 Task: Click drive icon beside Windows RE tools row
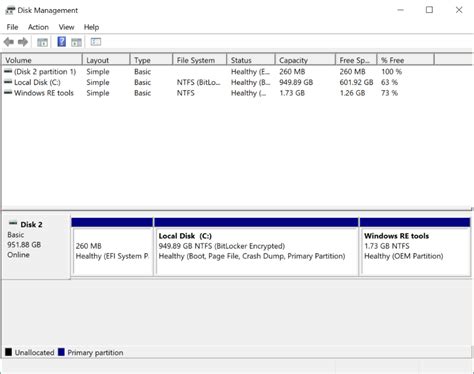coord(8,93)
